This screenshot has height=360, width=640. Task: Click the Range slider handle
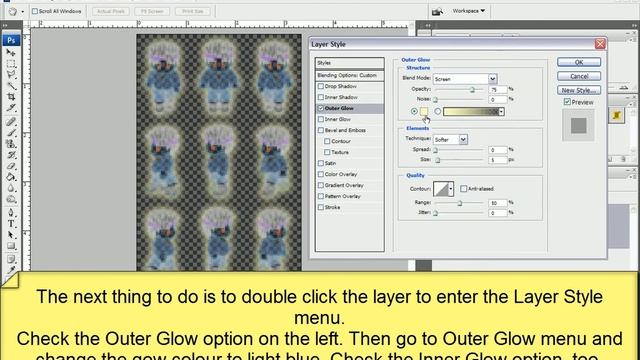coord(460,203)
